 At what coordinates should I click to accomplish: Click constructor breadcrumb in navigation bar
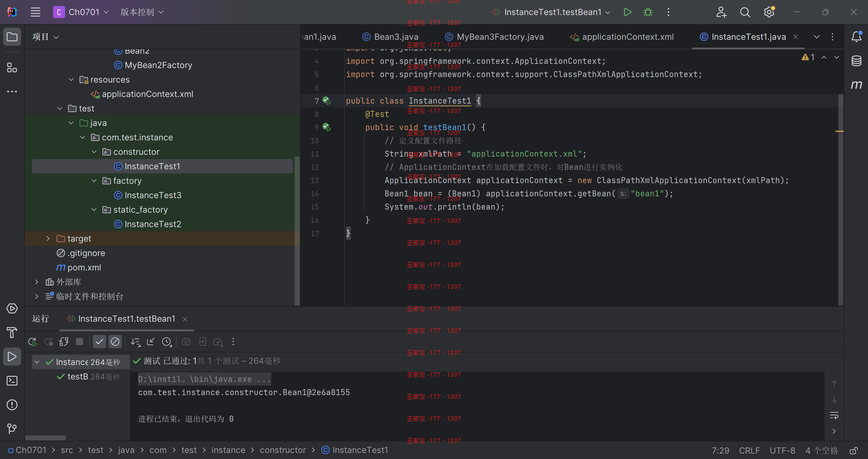pos(283,450)
